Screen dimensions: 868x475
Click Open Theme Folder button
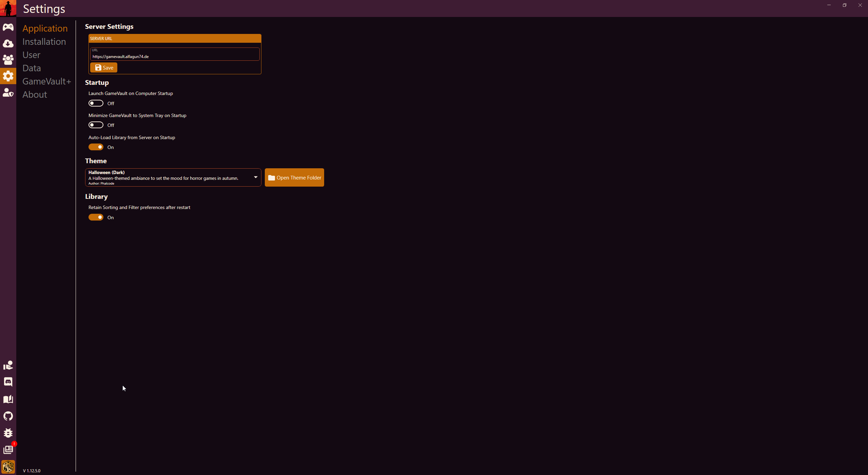tap(294, 177)
